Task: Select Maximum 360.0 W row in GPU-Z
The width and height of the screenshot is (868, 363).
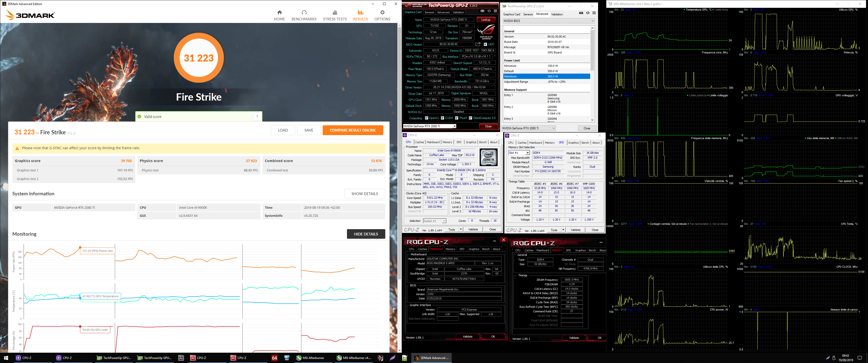Action: click(546, 76)
